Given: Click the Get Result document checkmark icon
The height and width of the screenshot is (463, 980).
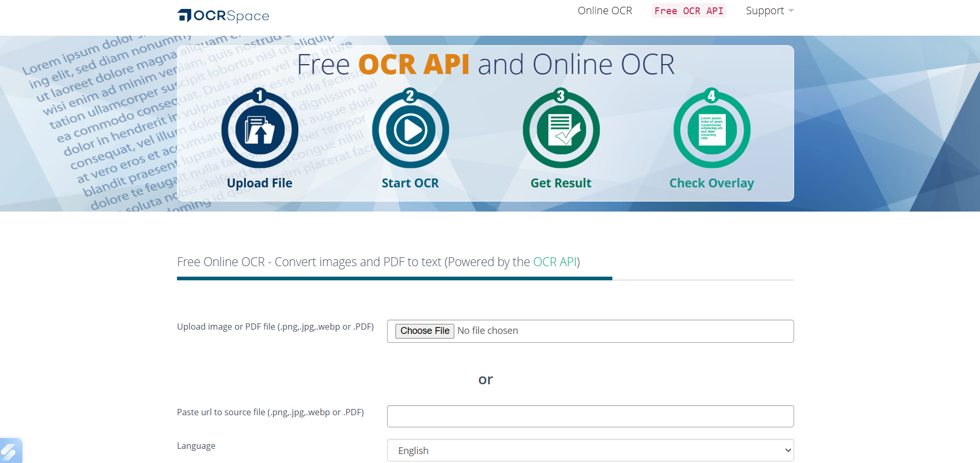Looking at the screenshot, I should point(561,130).
